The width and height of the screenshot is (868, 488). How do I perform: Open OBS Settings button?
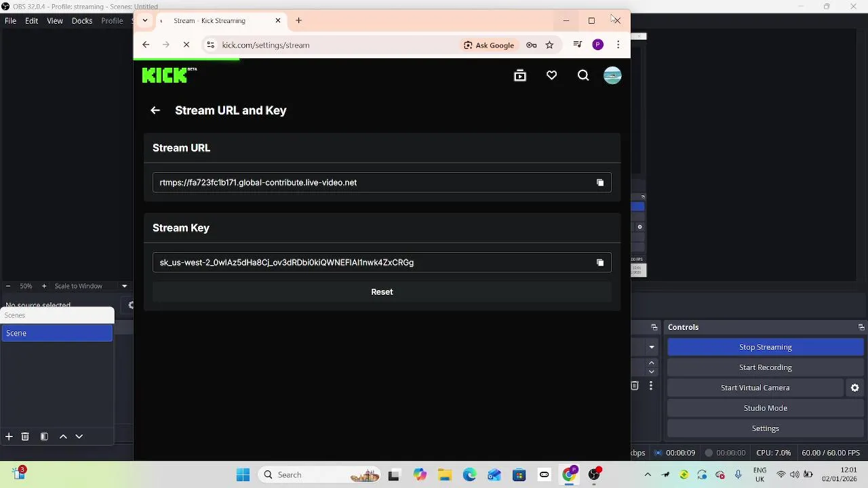766,428
